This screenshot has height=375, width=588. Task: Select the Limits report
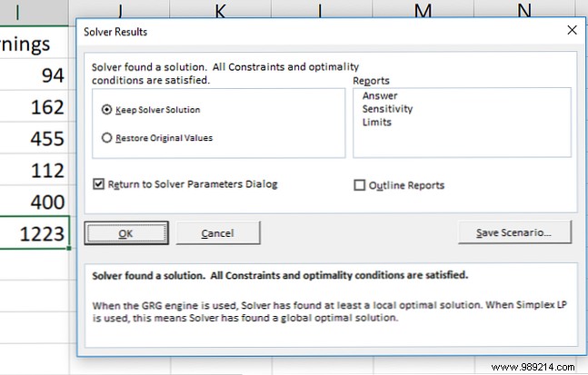(376, 123)
